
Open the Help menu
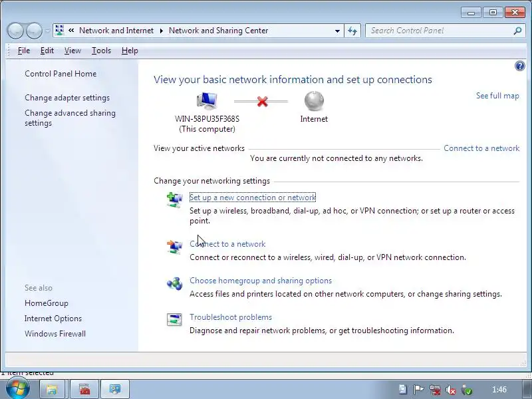(130, 51)
